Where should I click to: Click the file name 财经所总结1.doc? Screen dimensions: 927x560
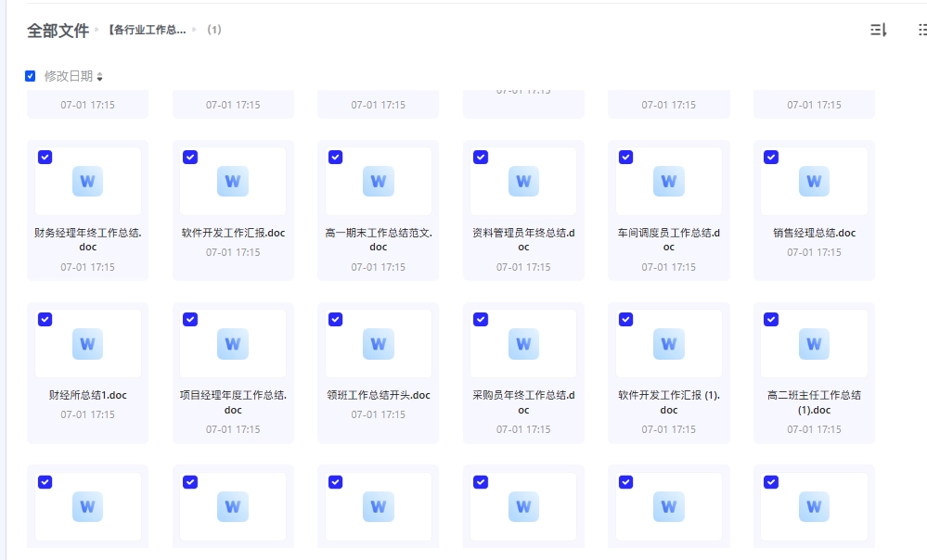click(x=87, y=395)
